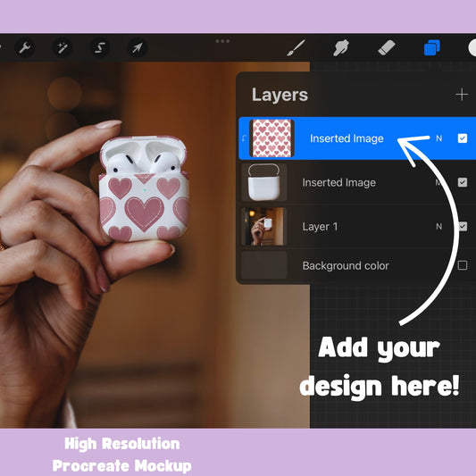The image size is (476, 476).
Task: Activate the Transform arrow tool
Action: pyautogui.click(x=138, y=47)
